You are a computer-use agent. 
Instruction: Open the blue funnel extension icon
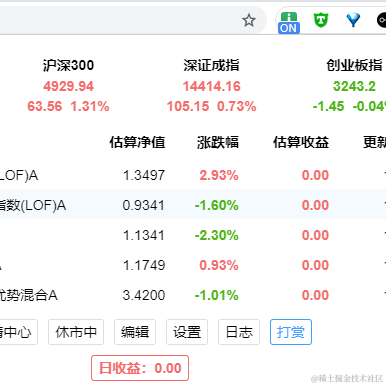[353, 20]
